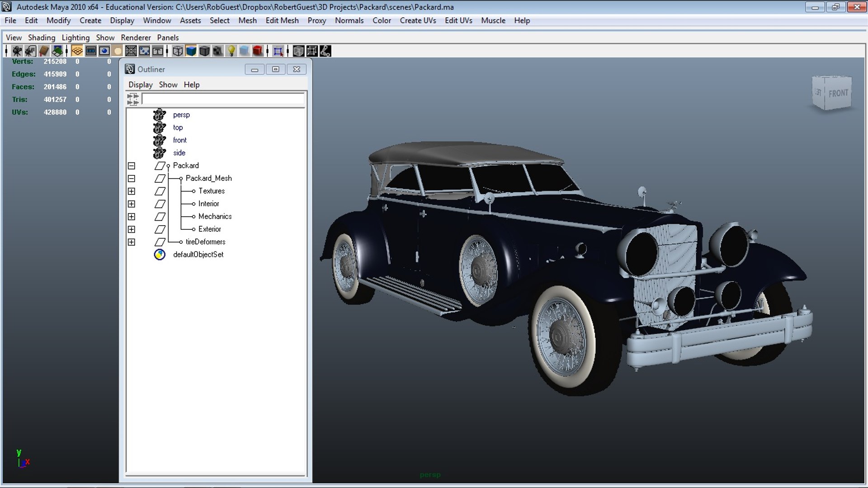Toggle the viewport Grid display
868x488 pixels.
77,51
